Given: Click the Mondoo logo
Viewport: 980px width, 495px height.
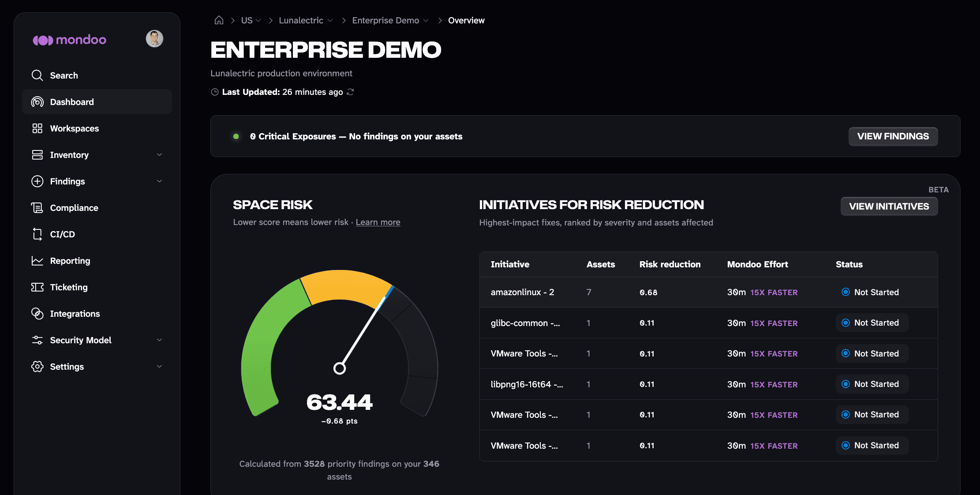Looking at the screenshot, I should click(69, 40).
